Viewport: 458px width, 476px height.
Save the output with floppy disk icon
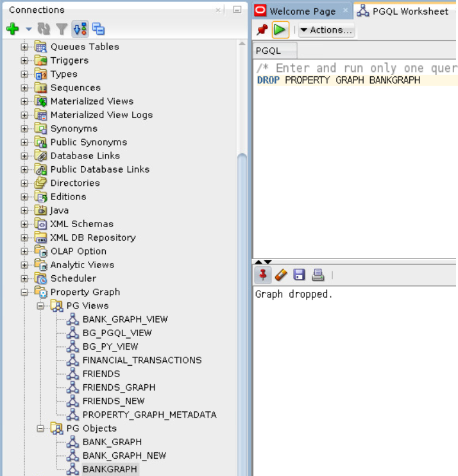(300, 275)
